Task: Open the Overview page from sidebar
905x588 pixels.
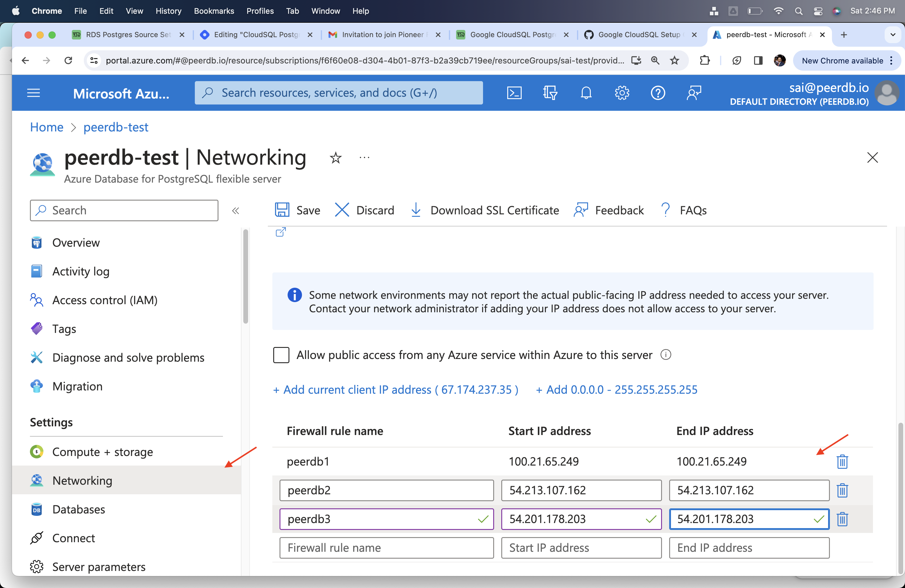Action: point(75,242)
